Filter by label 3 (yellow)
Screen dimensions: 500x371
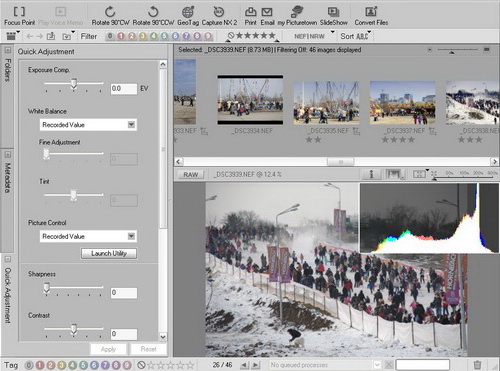[x=143, y=36]
